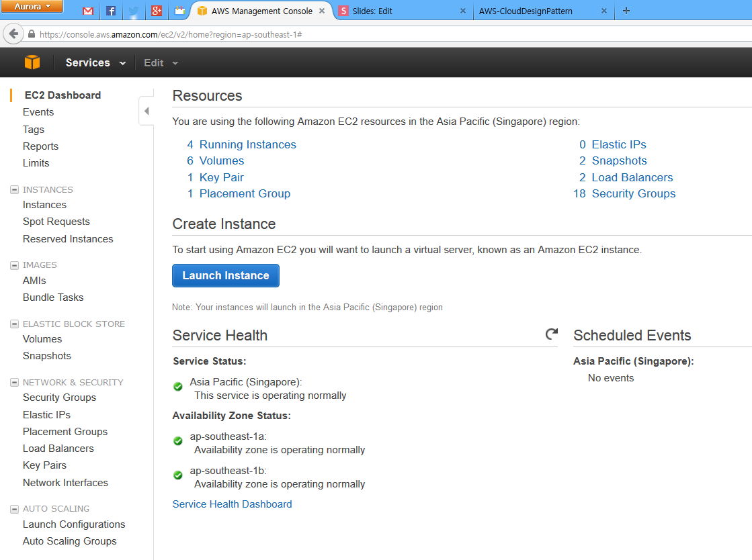The image size is (752, 560).
Task: Open the Gmail bookmark icon
Action: click(88, 11)
